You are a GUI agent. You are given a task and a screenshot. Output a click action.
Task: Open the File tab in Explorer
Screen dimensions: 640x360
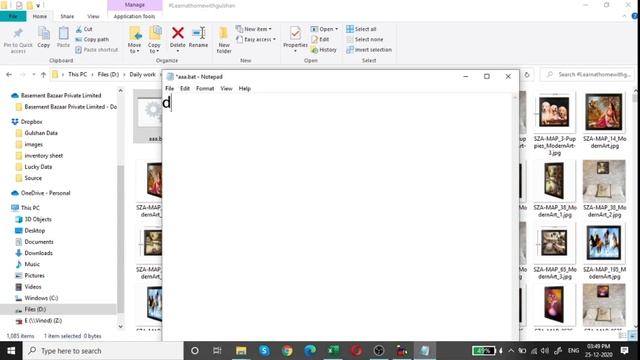click(x=13, y=16)
